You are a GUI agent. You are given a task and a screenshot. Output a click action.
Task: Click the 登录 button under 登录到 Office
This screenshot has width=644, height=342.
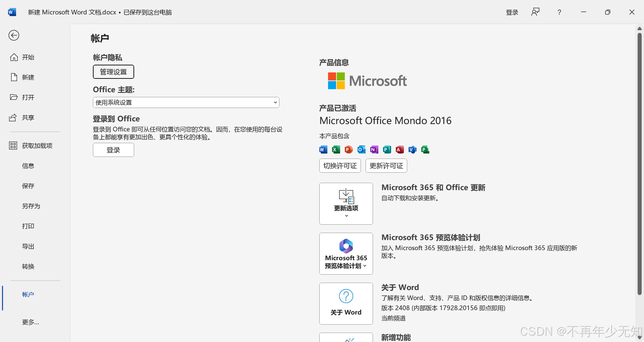113,150
